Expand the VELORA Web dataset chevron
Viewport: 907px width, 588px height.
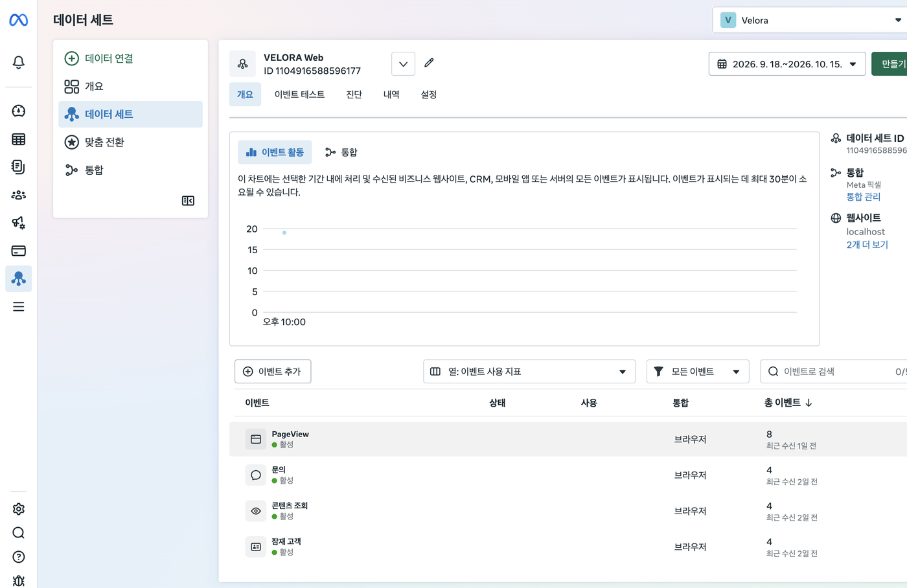(x=403, y=64)
